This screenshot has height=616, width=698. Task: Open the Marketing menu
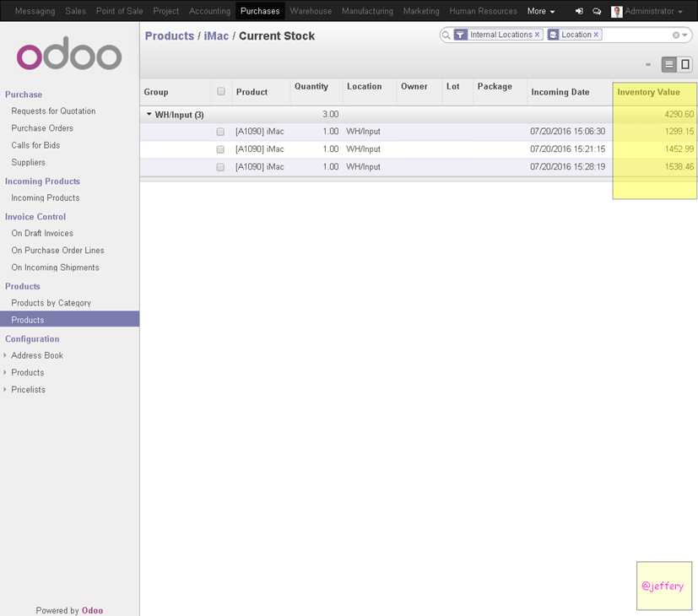point(421,11)
